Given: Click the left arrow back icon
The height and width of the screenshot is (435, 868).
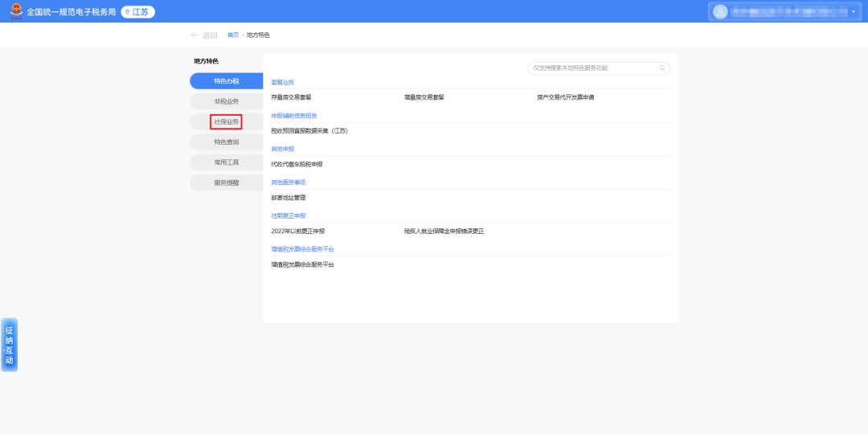Looking at the screenshot, I should click(194, 35).
